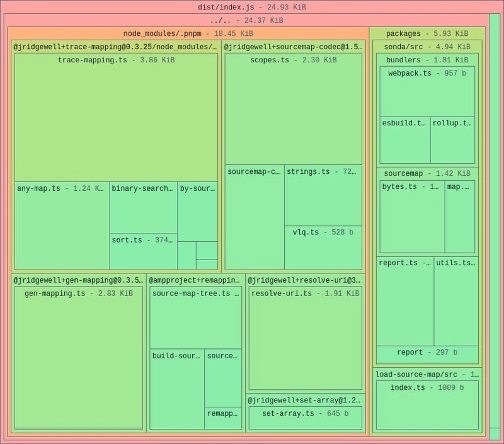Click the dist/index.js root header
Screen dimensions: 504x444
(251, 8)
